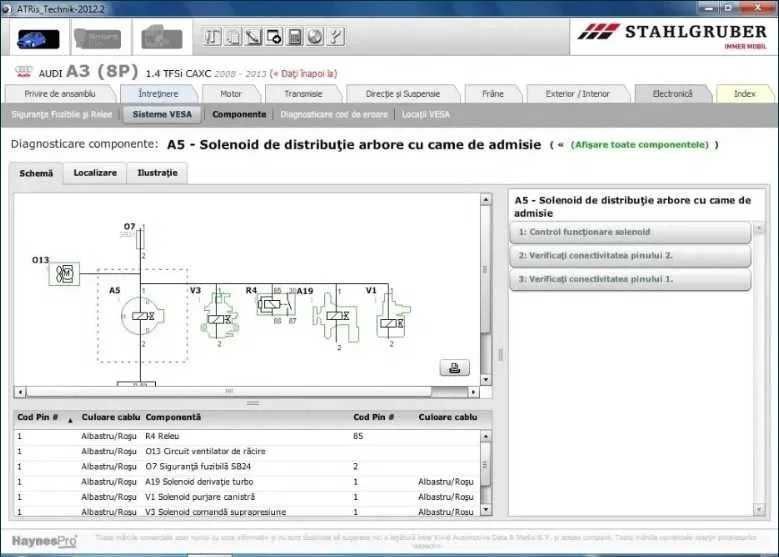Click the second small toolbar icon before the ruler
779x557 pixels.
click(233, 37)
